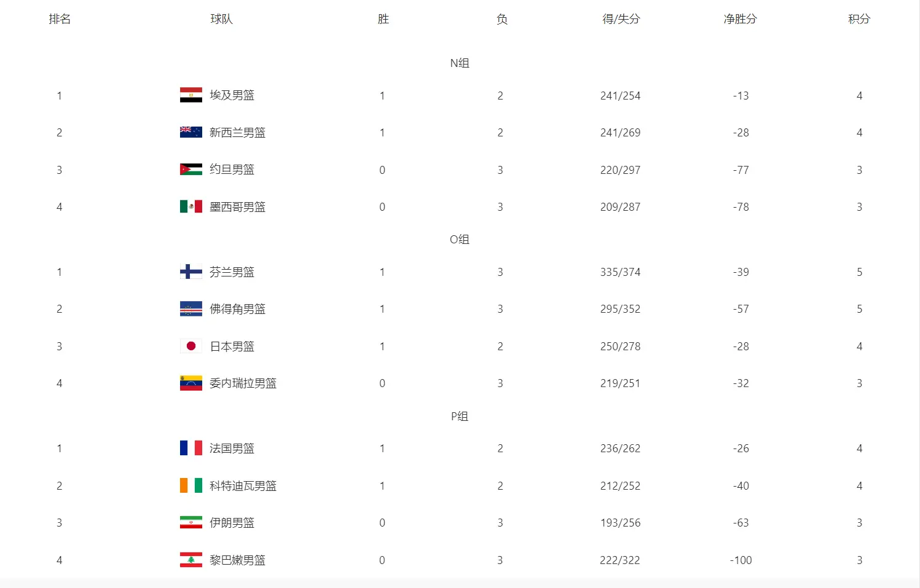Click the Cape Verde flag icon
The height and width of the screenshot is (588, 920).
[x=191, y=309]
